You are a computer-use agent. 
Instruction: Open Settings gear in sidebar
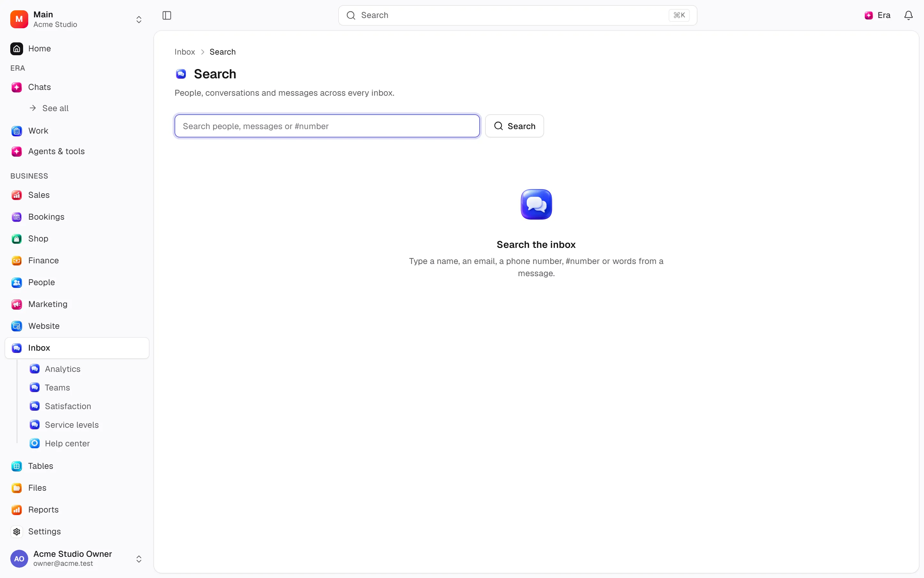tap(17, 531)
